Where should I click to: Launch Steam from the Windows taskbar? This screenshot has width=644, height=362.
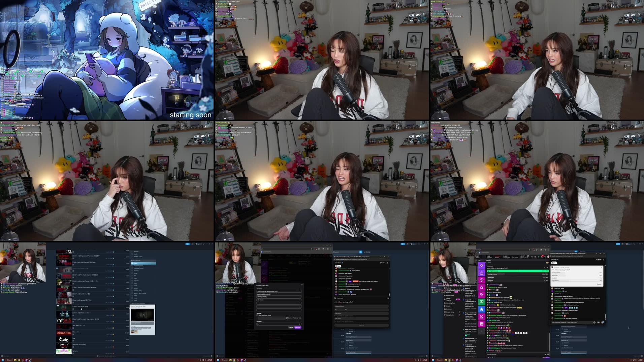(30, 360)
